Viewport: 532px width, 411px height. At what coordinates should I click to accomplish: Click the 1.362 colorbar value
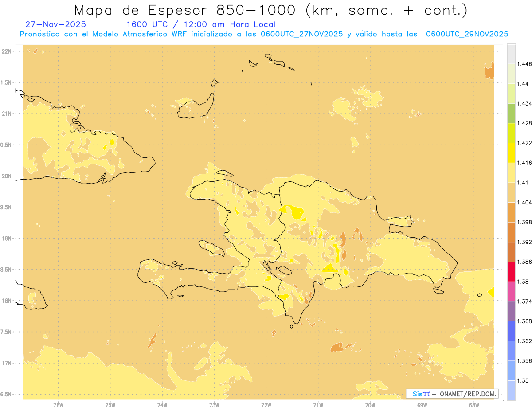pyautogui.click(x=524, y=341)
